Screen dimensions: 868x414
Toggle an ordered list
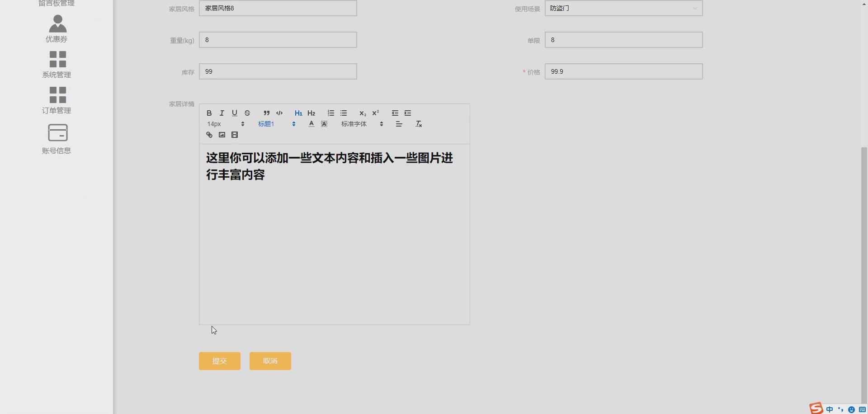[x=330, y=113]
